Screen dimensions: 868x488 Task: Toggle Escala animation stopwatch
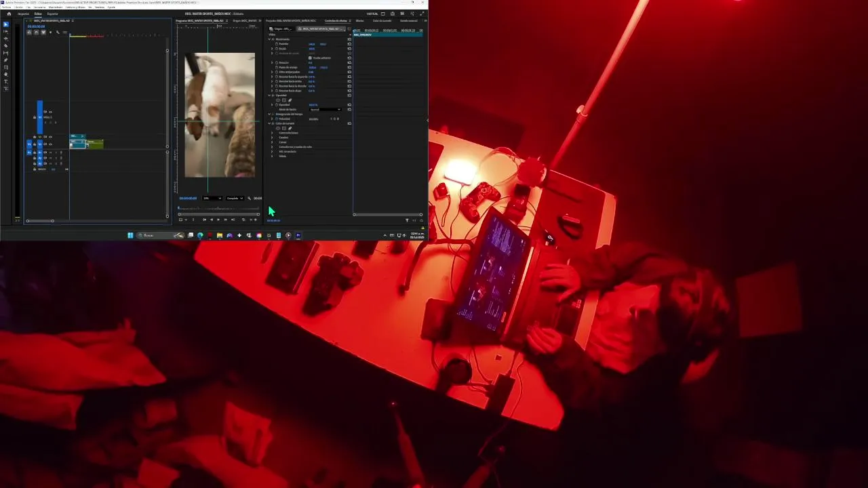pos(277,49)
